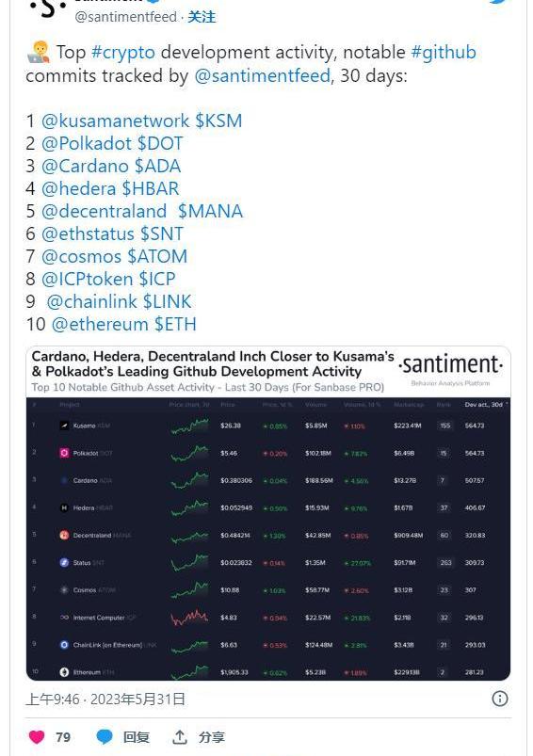Open the tweet info circle icon
Image resolution: width=533 pixels, height=756 pixels.
(500, 699)
